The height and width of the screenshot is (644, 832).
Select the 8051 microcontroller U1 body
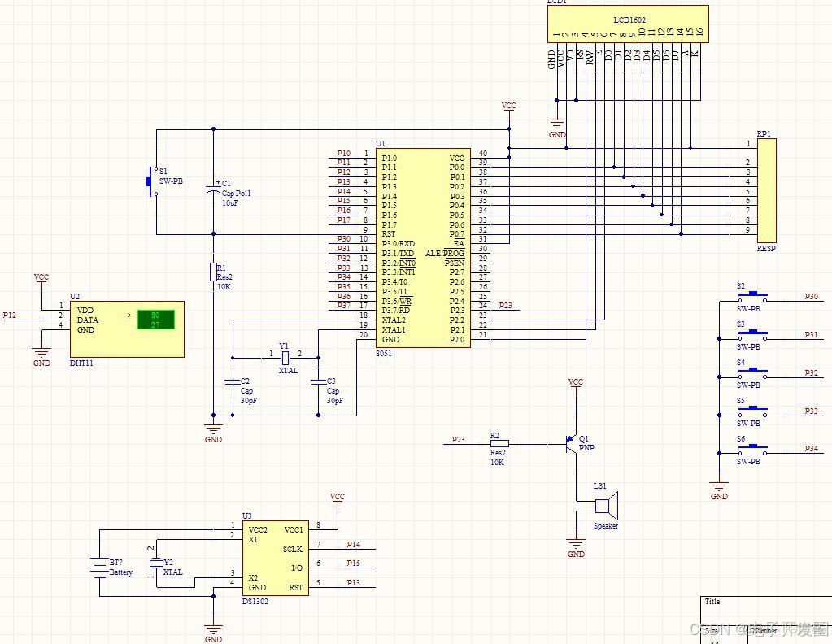pos(423,248)
